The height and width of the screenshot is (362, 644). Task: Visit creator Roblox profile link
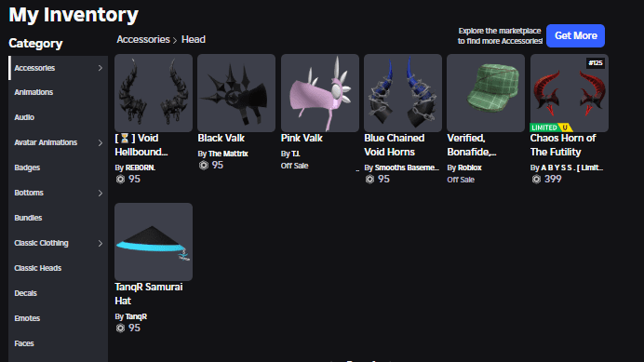coord(470,168)
